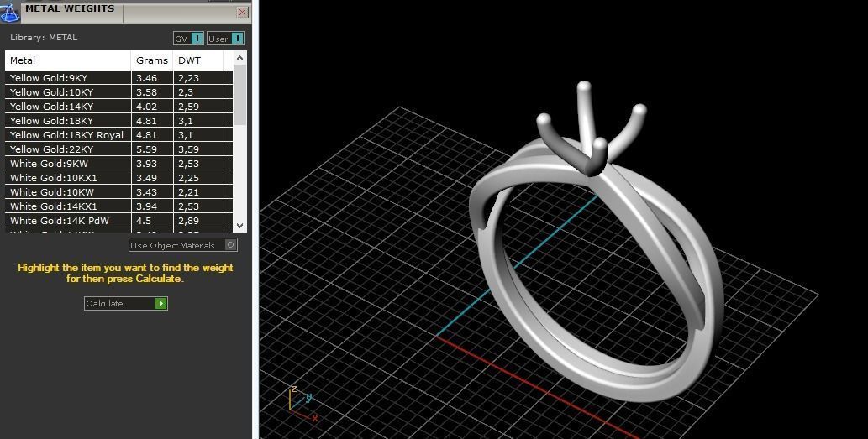Select the Yellow Gold:10KY row
Viewport: 868px width, 439px height.
coord(118,92)
